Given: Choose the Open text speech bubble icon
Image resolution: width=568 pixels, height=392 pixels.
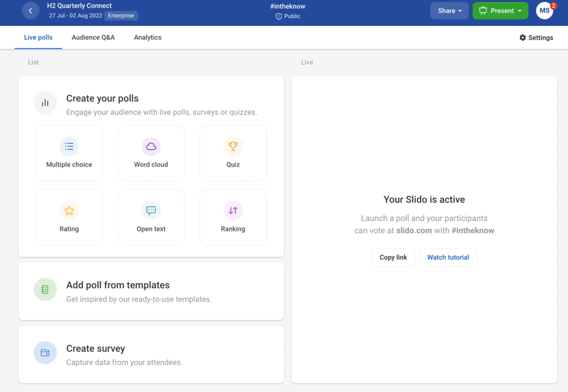Looking at the screenshot, I should coord(151,210).
